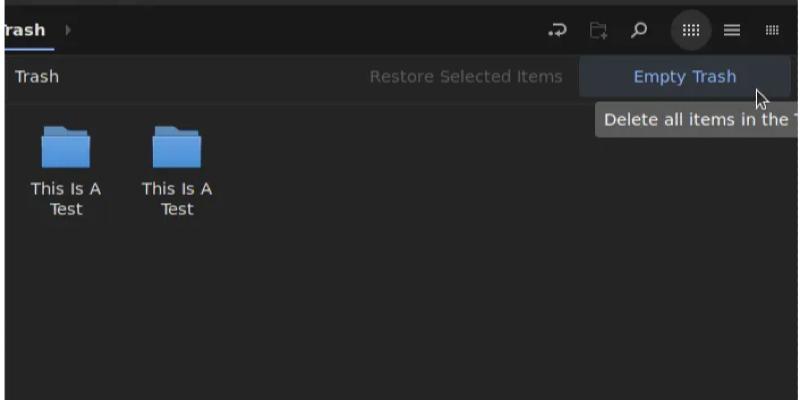Screen dimensions: 800x400
Task: Click the second folder's This Is A Test label
Action: point(177,199)
